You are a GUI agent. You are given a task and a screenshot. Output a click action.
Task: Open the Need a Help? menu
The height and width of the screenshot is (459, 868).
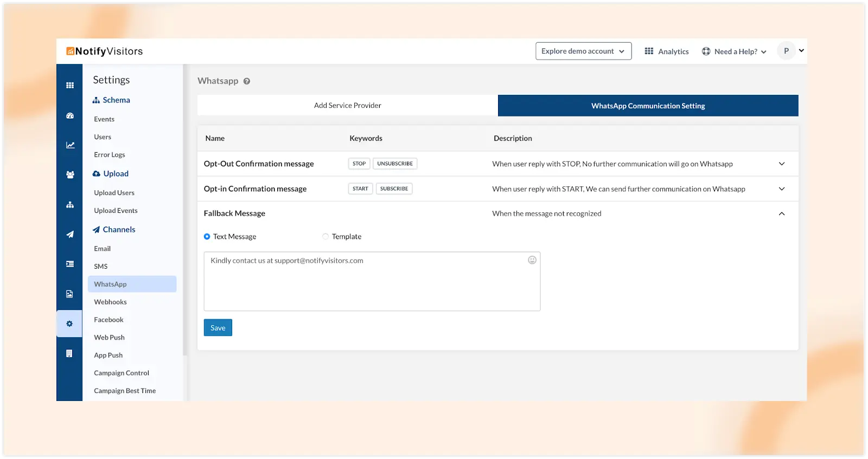coord(735,51)
